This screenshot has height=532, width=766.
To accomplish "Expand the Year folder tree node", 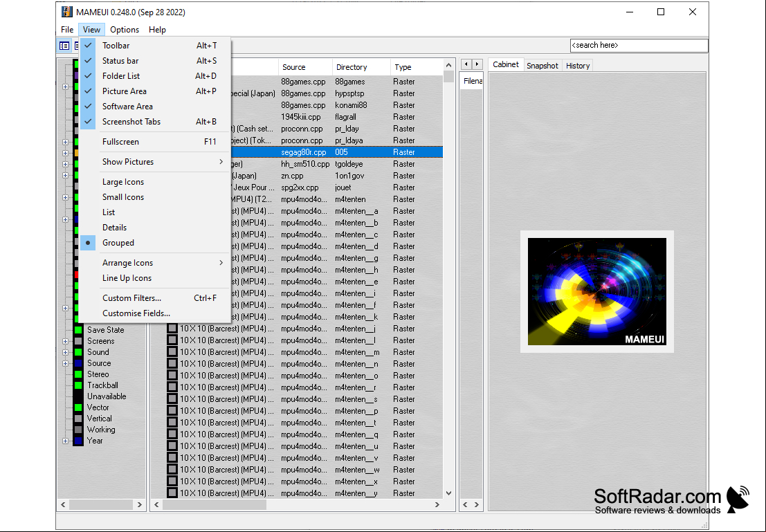I will pos(66,441).
